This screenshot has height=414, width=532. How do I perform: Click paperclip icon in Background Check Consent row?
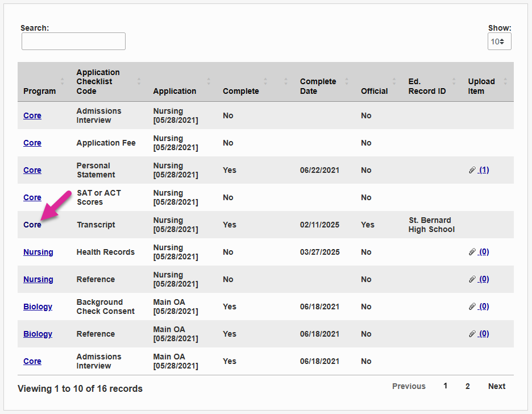point(472,307)
